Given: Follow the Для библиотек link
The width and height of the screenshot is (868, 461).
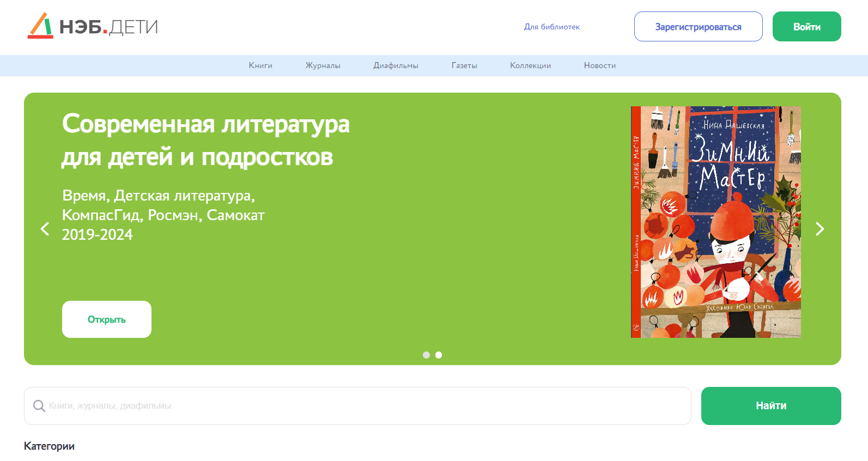Looking at the screenshot, I should [x=551, y=27].
